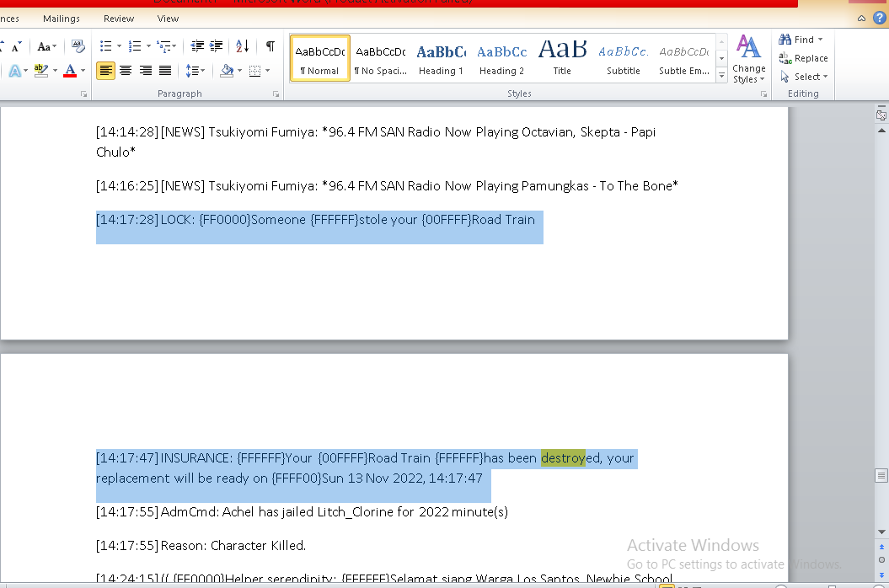
Task: Open Microsoft Word Help
Action: coord(880,18)
